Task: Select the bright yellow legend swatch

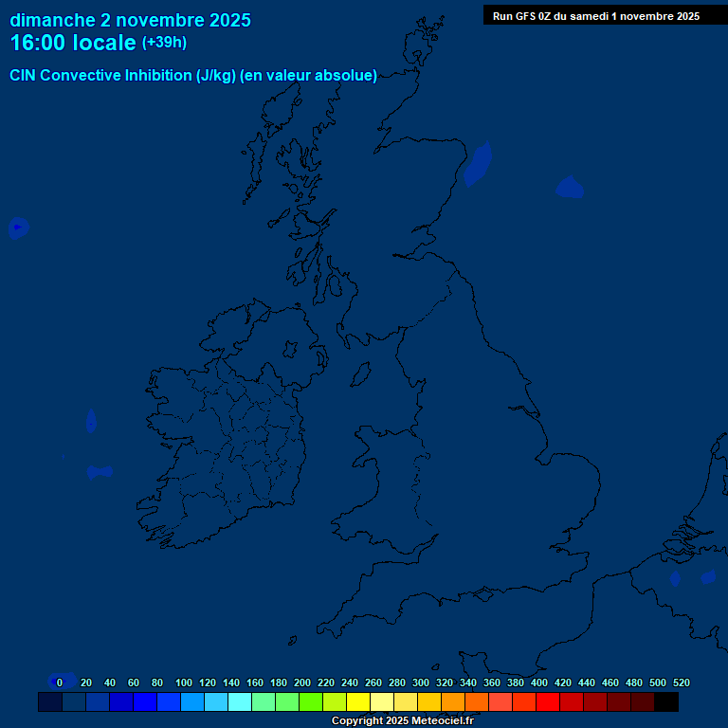Action: click(x=358, y=702)
